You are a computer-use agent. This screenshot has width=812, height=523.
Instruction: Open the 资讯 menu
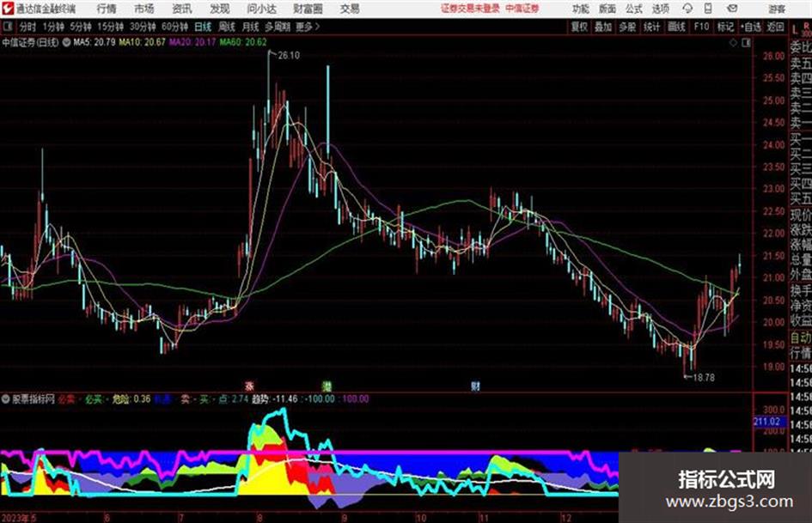(x=182, y=9)
